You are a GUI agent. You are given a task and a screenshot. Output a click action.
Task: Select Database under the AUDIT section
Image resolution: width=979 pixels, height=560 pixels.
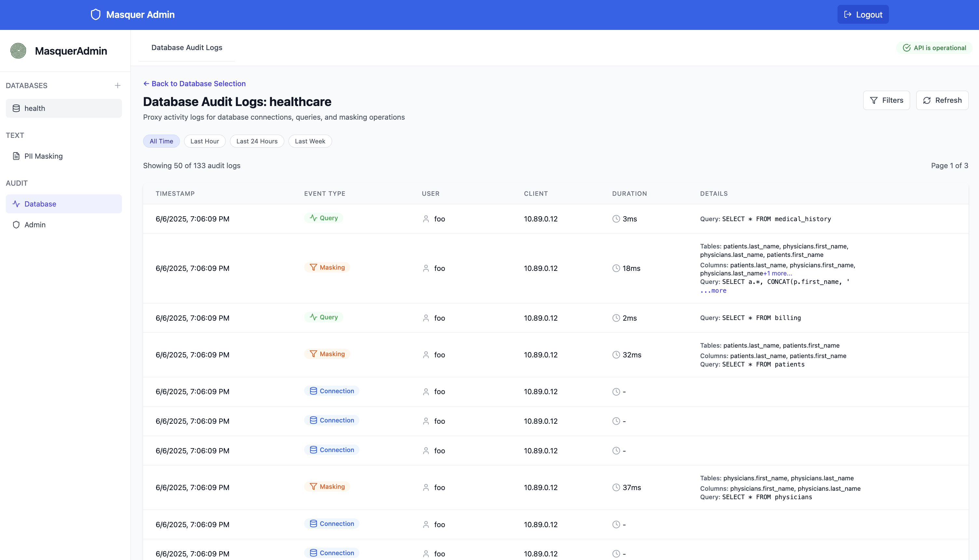[x=40, y=204]
